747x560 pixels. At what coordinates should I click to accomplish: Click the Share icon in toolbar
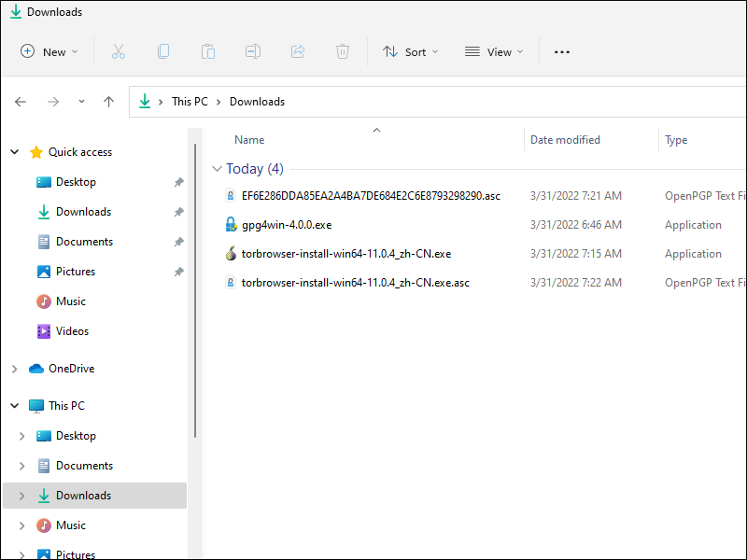click(298, 52)
